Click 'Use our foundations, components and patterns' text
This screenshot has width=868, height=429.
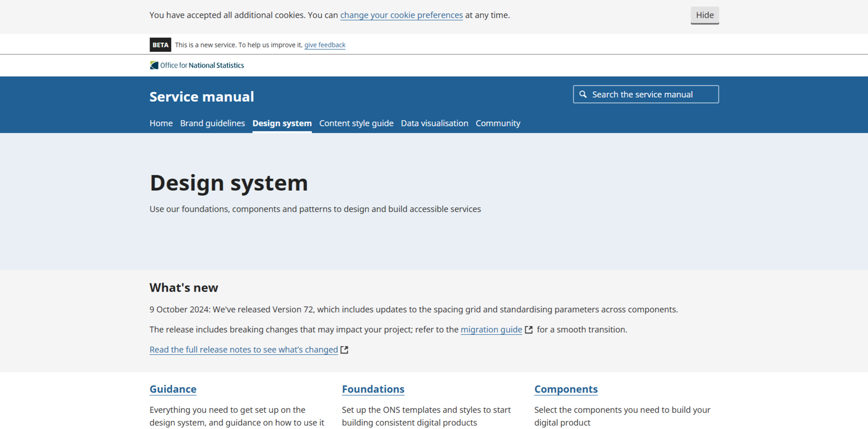click(x=315, y=209)
